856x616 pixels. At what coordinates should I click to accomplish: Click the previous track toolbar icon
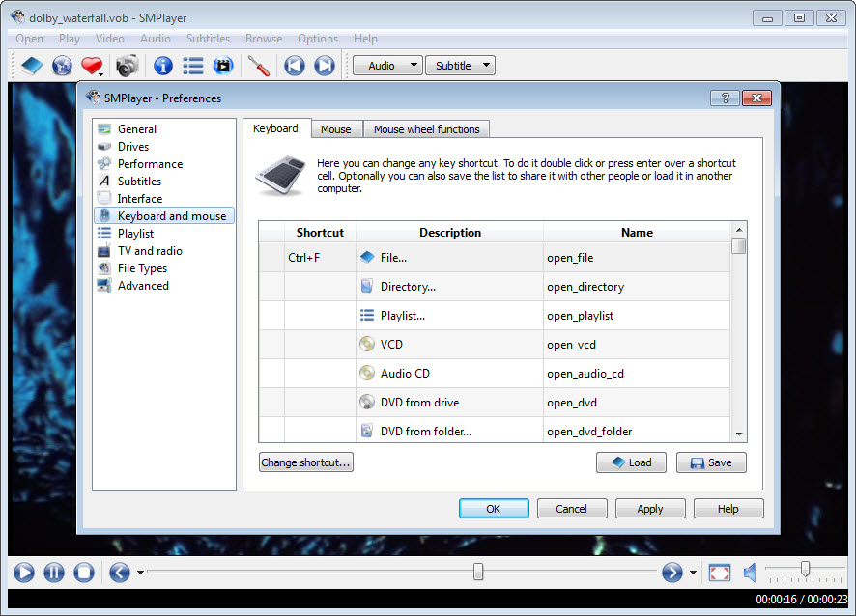[x=295, y=66]
